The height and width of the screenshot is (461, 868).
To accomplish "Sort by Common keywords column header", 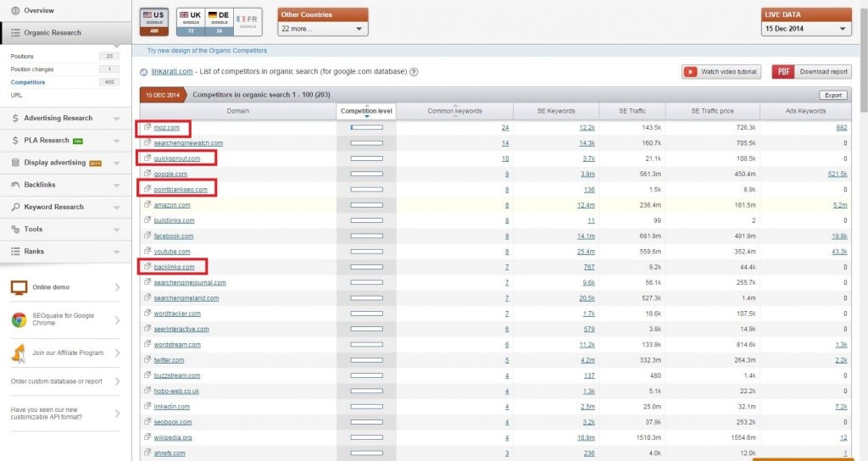I will point(454,111).
